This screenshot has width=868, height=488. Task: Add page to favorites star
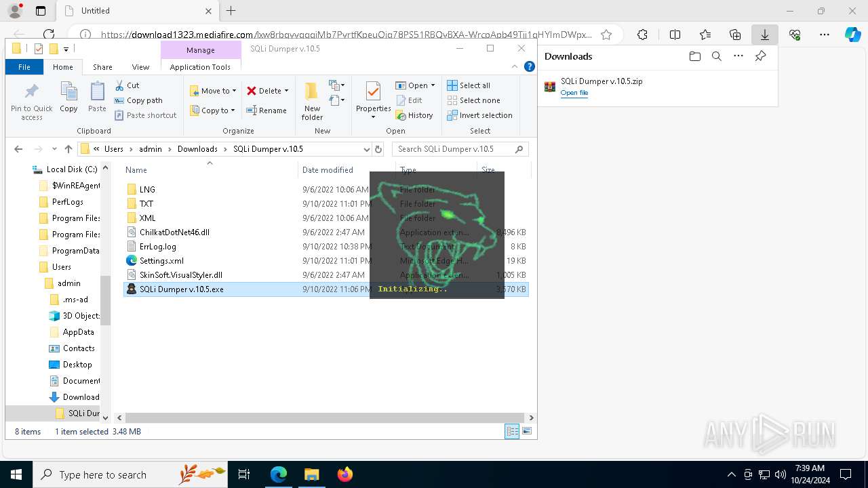[606, 35]
